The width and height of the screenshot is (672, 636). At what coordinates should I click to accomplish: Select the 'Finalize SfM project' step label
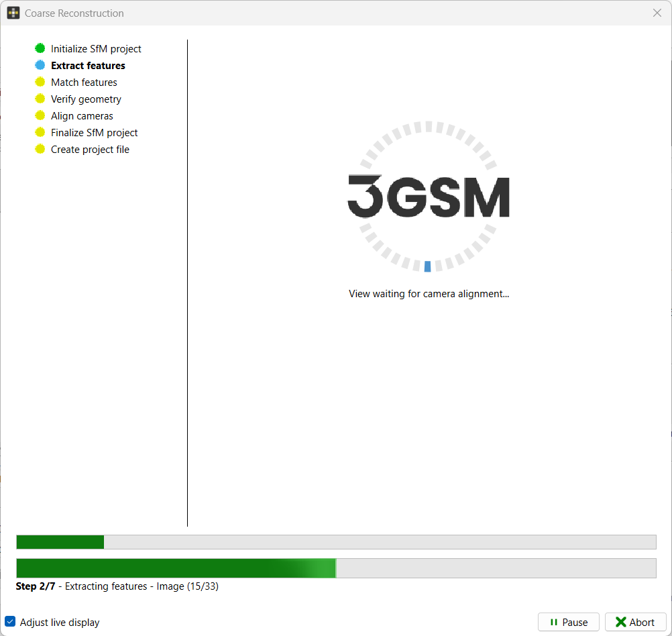[95, 133]
